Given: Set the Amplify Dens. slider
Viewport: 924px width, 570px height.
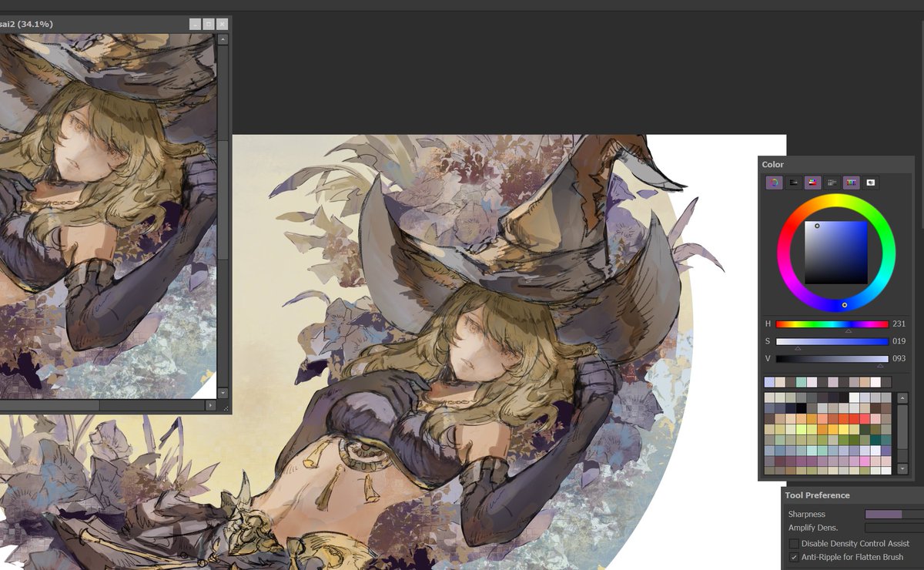Looking at the screenshot, I should tap(894, 528).
